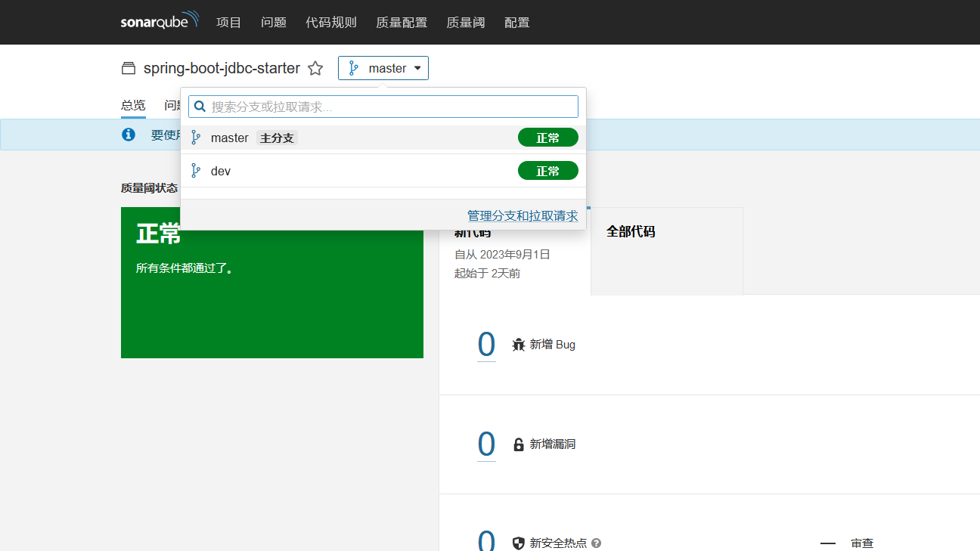This screenshot has width=980, height=551.
Task: Open the help tooltip beside 新安全热点
Action: point(595,543)
